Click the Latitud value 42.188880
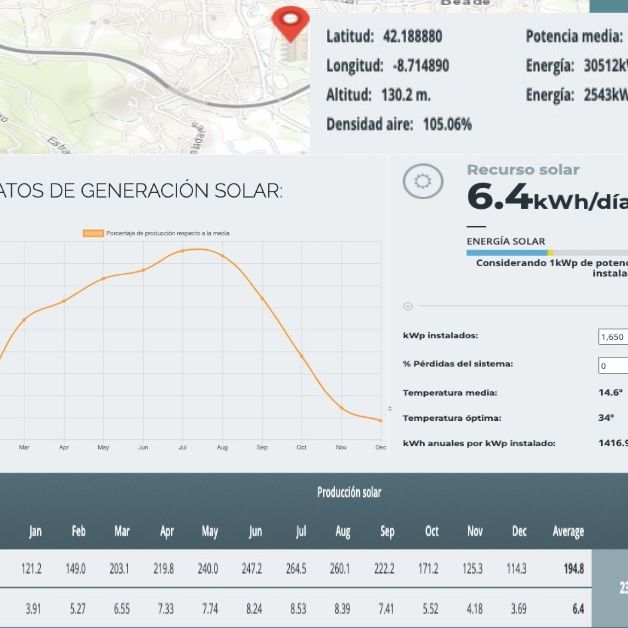This screenshot has width=628, height=628. (x=413, y=36)
